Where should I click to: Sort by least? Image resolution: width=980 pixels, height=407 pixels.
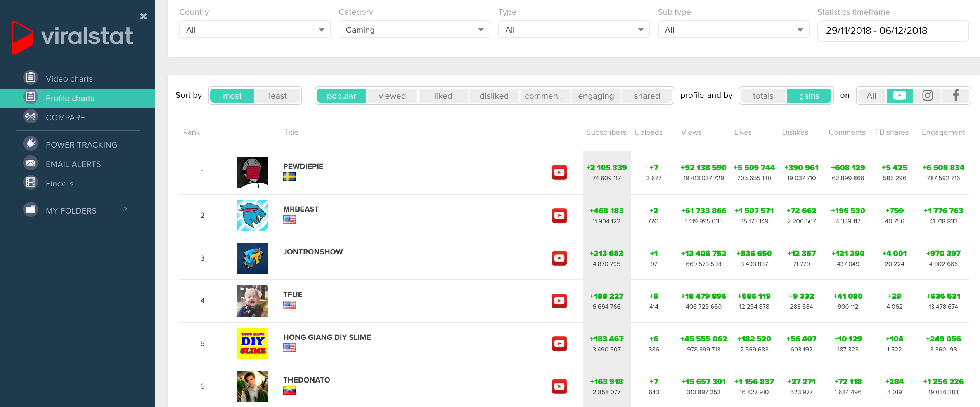[x=278, y=96]
